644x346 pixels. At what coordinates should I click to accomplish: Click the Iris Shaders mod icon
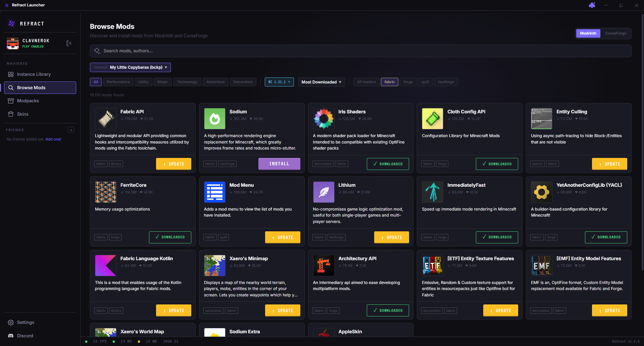[324, 119]
